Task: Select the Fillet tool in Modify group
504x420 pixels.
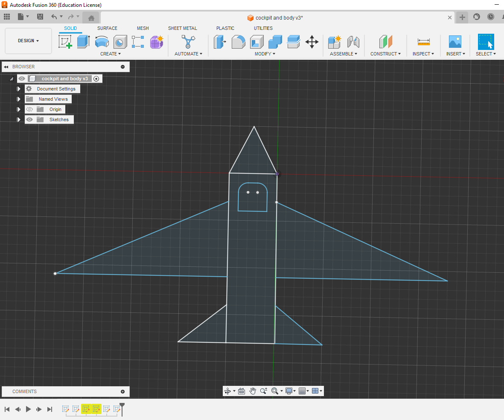Action: pyautogui.click(x=238, y=42)
